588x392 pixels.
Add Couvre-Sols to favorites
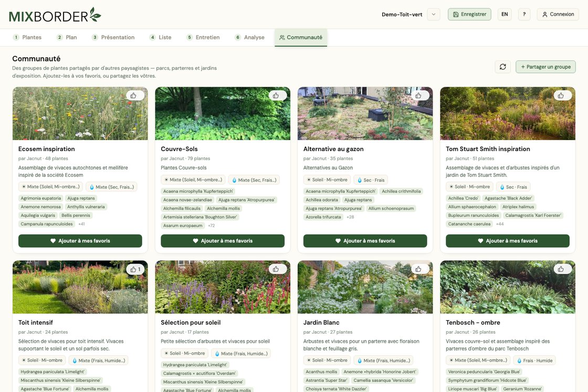click(223, 241)
